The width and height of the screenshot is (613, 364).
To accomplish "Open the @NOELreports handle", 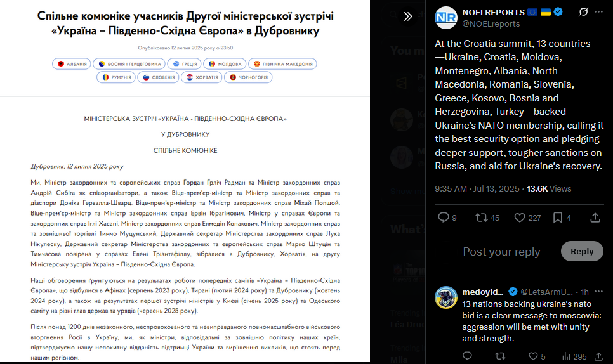I will [x=491, y=24].
